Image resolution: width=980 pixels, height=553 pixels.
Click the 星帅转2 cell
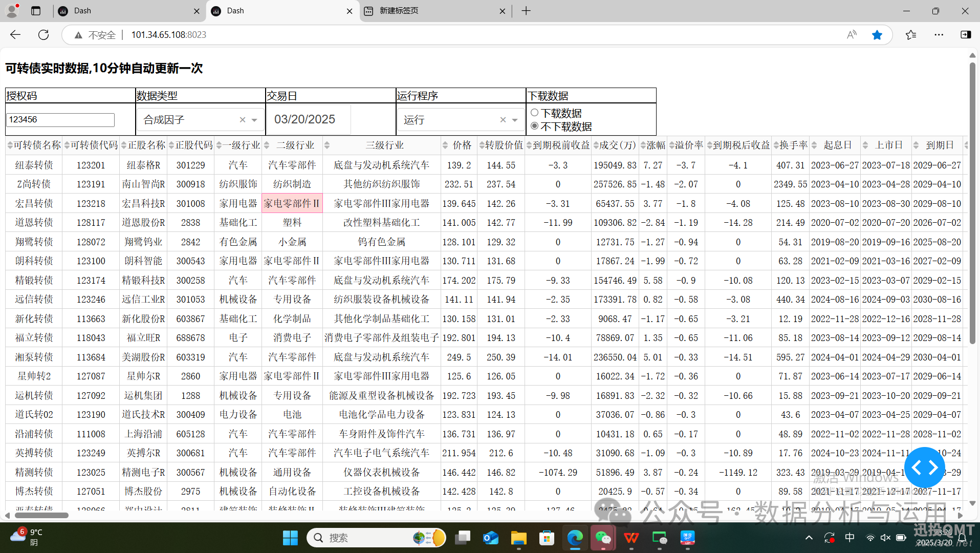click(x=34, y=376)
